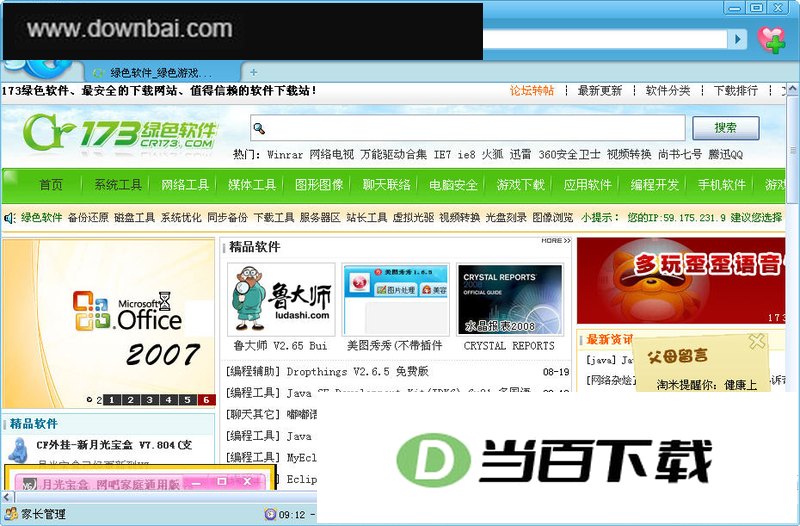Open the 鲁大师 V2.65 caption link

(x=280, y=346)
